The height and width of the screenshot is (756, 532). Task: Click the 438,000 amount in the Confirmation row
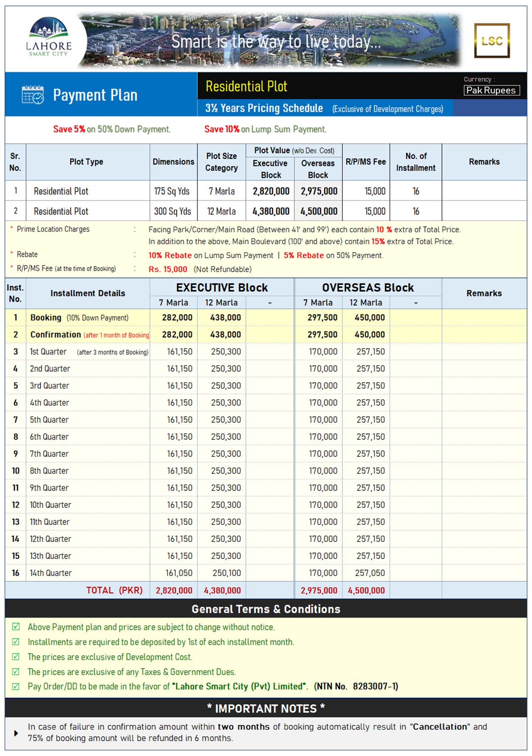pyautogui.click(x=226, y=335)
